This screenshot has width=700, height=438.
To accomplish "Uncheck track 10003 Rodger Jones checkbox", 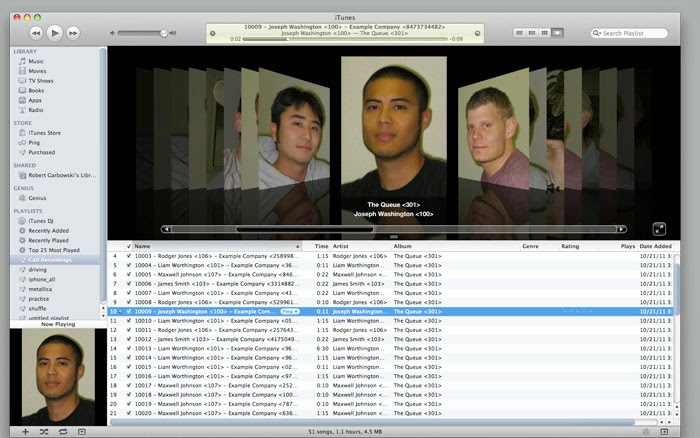I will click(x=129, y=256).
